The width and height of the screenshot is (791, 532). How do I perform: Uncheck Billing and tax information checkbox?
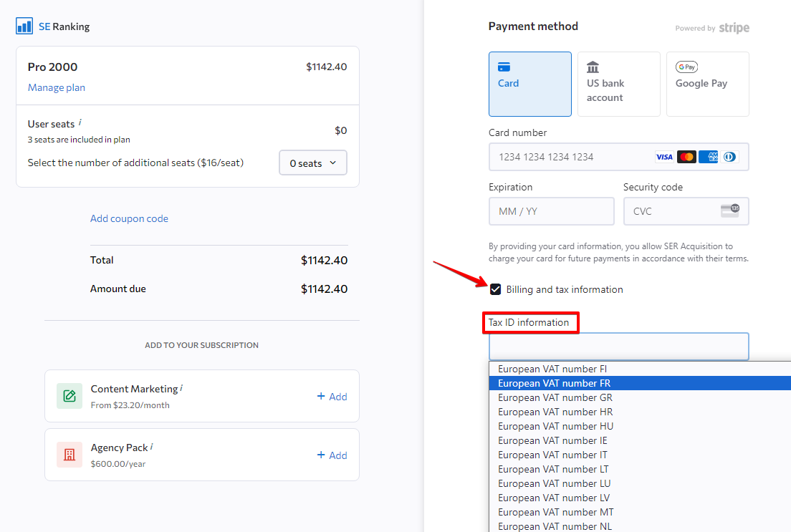(495, 289)
